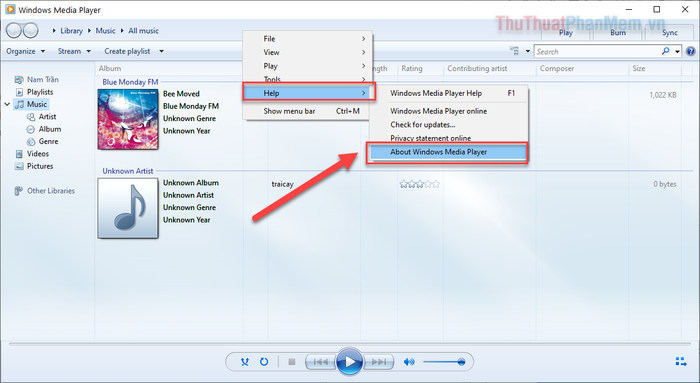Select Pictures in the sidebar
The height and width of the screenshot is (383, 700).
click(x=34, y=166)
